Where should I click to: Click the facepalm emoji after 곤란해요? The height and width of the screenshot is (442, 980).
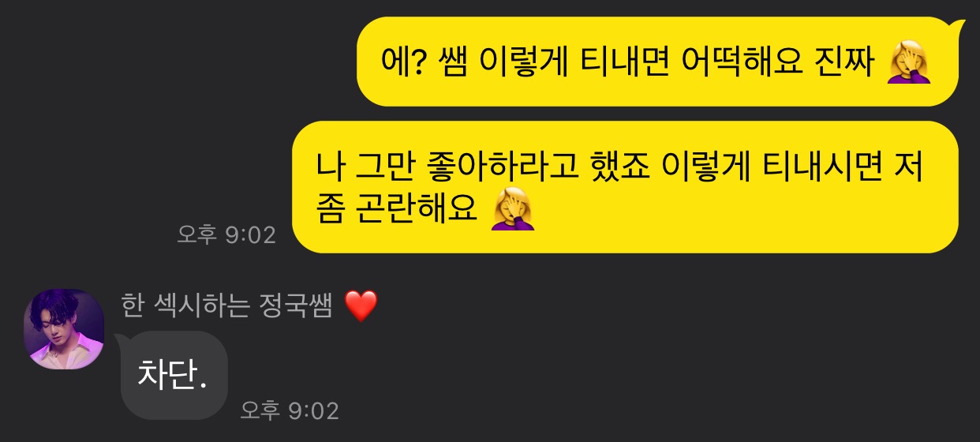(513, 208)
